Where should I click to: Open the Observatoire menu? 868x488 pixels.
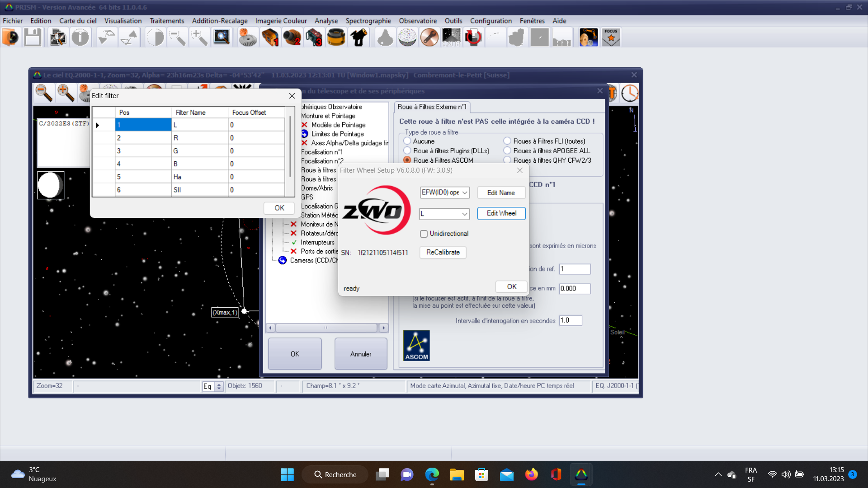[417, 21]
